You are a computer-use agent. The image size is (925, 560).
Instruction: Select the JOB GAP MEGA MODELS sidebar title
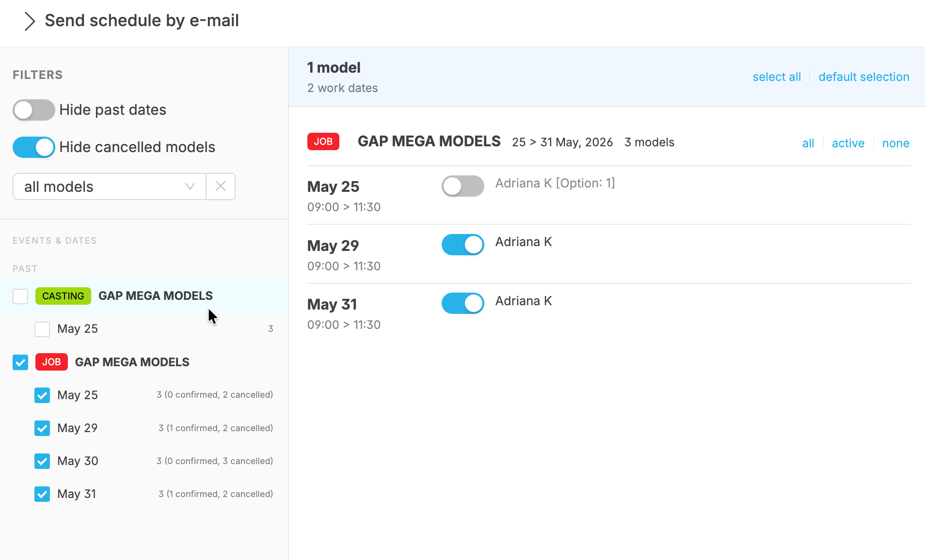(132, 362)
